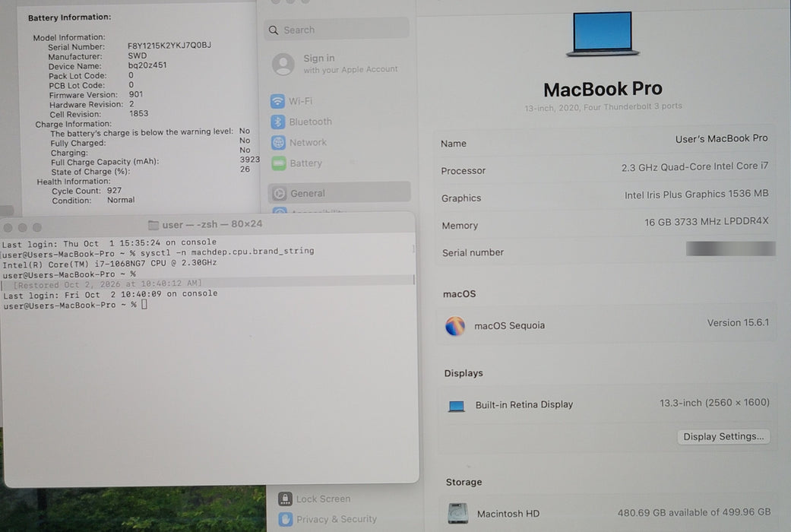Click the search magnifier icon in System Settings
This screenshot has width=791, height=532.
pyautogui.click(x=274, y=30)
